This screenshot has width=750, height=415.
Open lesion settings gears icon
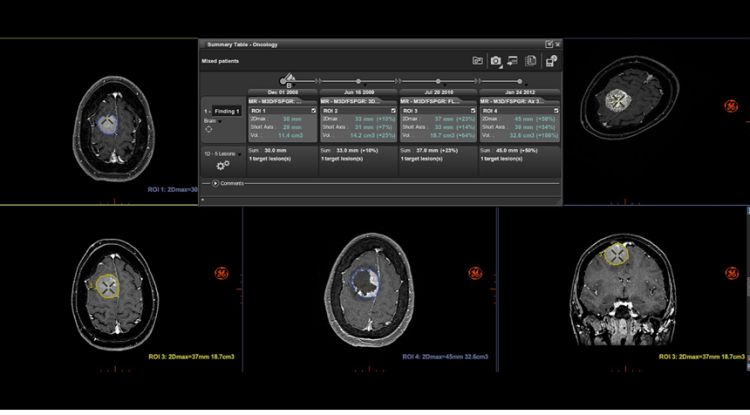[223, 165]
